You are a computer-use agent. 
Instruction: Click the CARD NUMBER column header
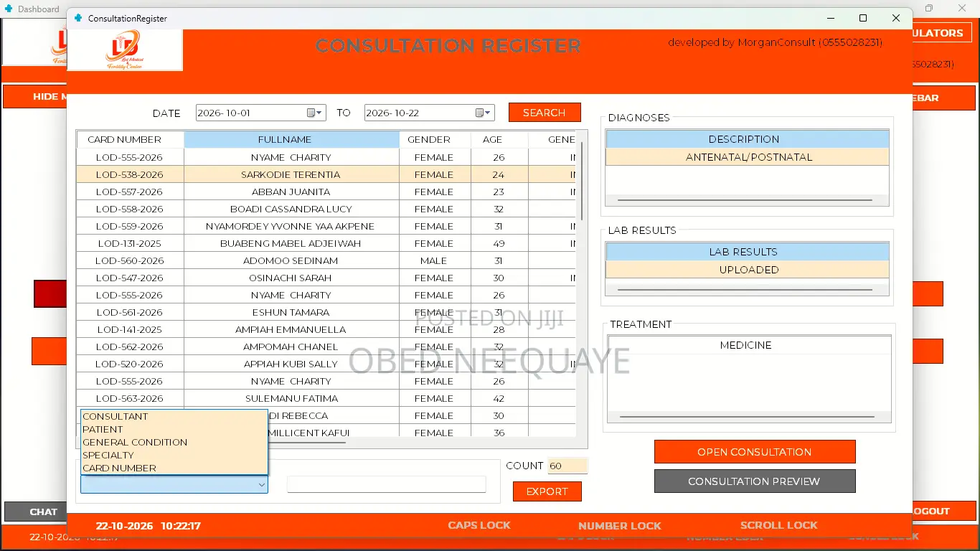click(x=130, y=140)
